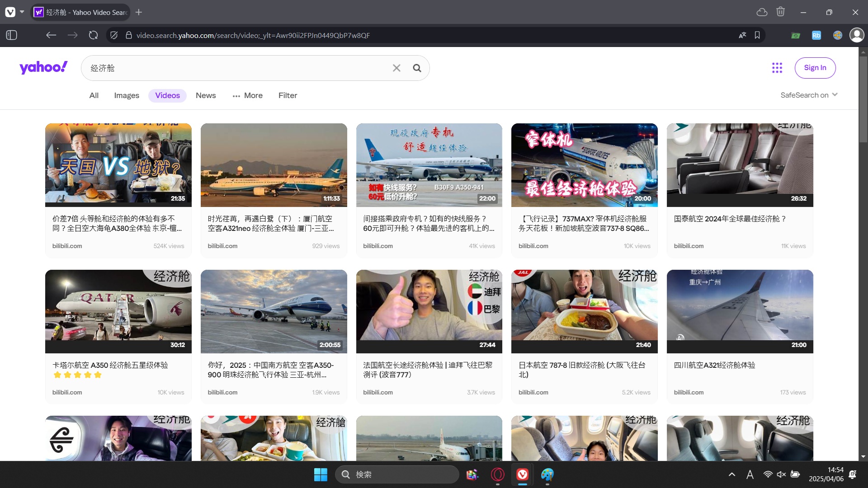
Task: Click the Sign In button
Action: 815,68
